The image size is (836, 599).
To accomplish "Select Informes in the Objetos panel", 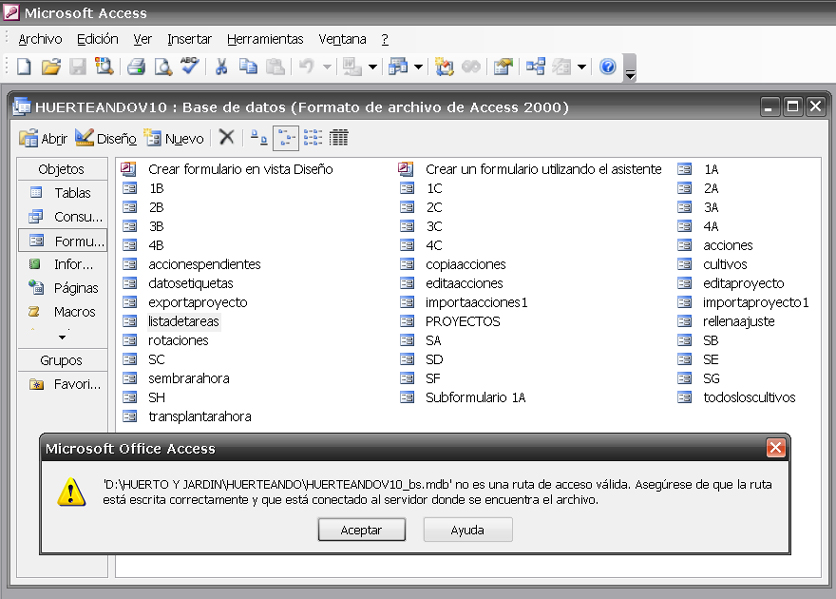I will [63, 264].
